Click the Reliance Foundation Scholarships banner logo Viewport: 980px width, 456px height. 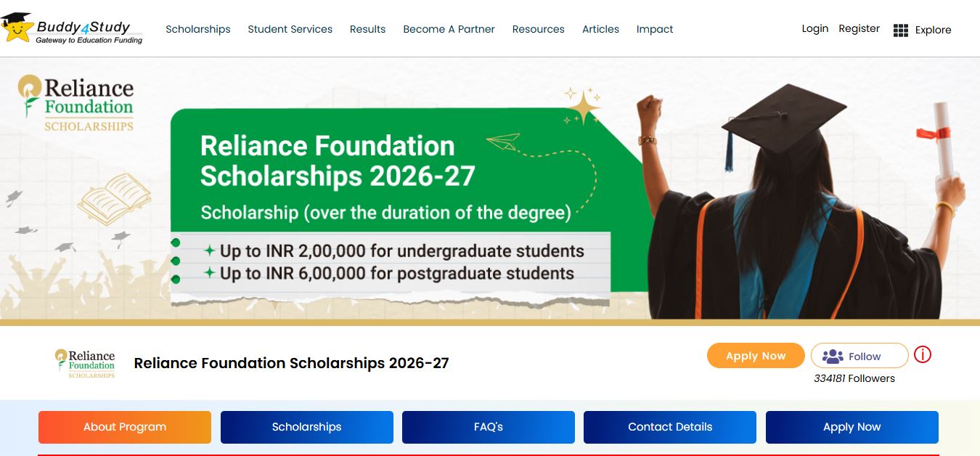pos(75,103)
